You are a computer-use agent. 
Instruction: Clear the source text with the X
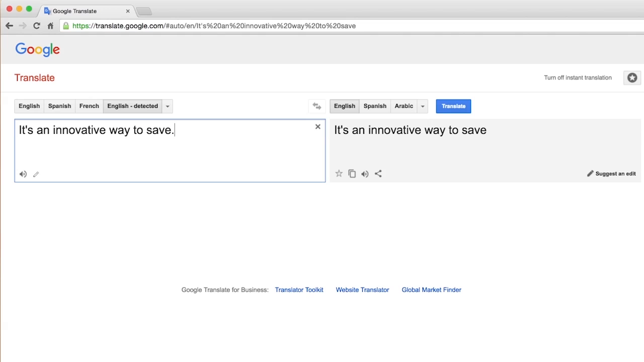tap(318, 127)
